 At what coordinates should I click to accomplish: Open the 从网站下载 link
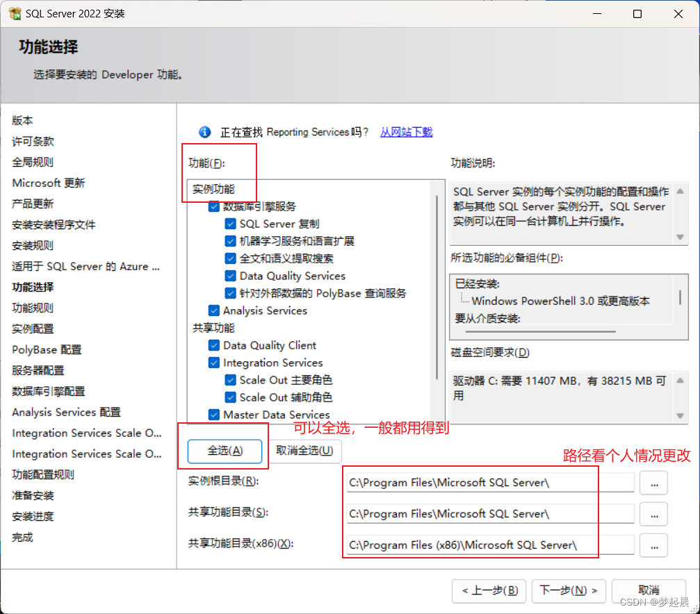(x=406, y=132)
